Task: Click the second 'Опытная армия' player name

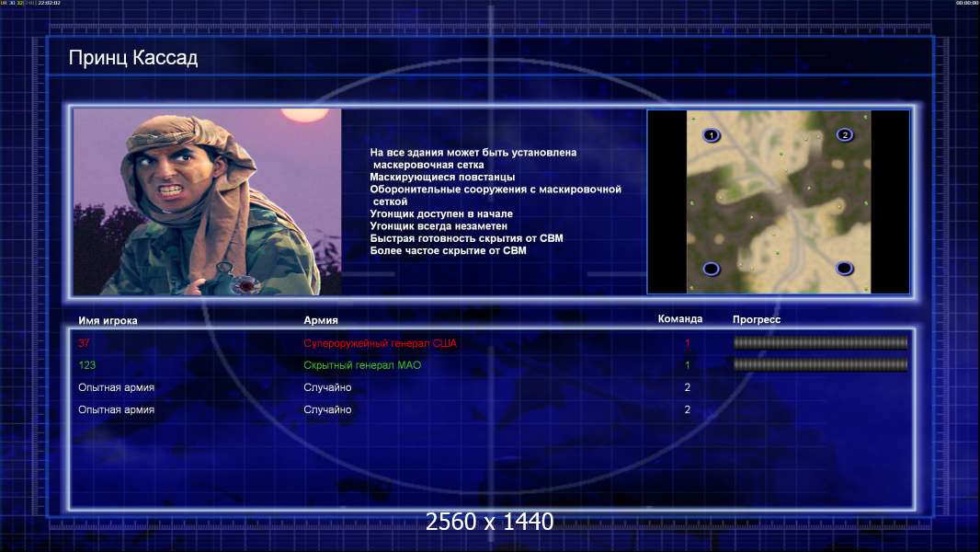Action: point(116,409)
